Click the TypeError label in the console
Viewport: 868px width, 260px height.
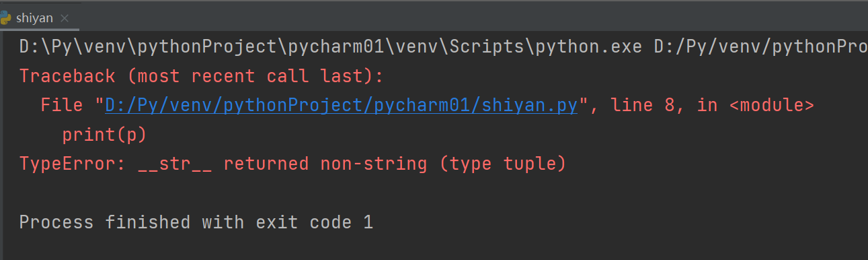click(x=67, y=164)
